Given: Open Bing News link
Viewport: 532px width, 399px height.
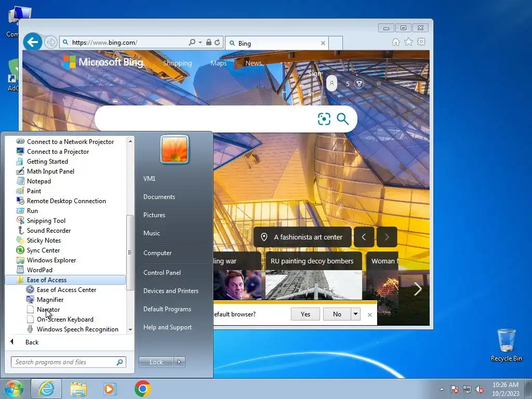Looking at the screenshot, I should tap(254, 63).
